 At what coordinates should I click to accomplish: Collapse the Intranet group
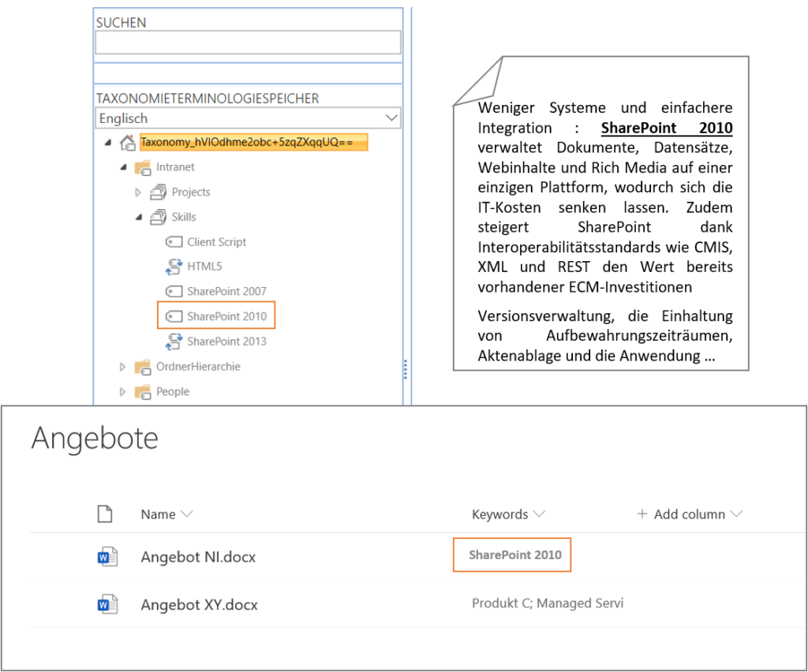tap(124, 167)
